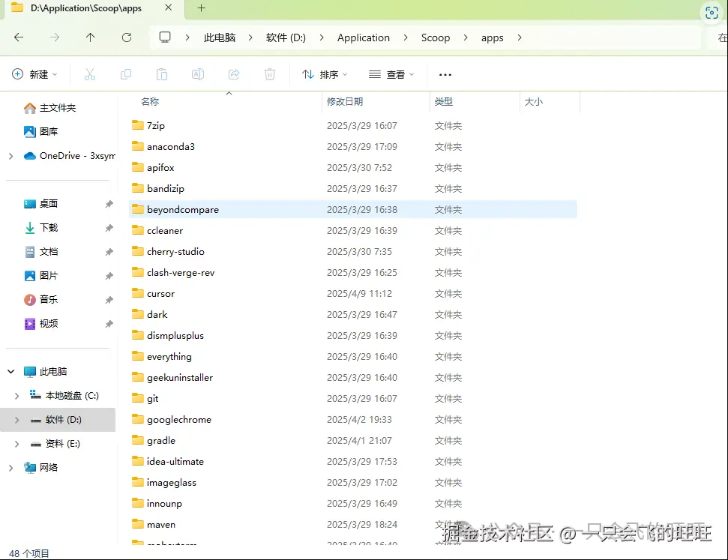Click the Copy icon in the toolbar
This screenshot has height=560, width=728.
click(x=126, y=74)
